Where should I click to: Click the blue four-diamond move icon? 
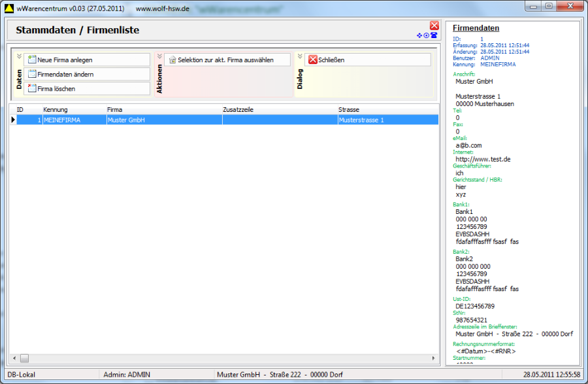pos(419,35)
